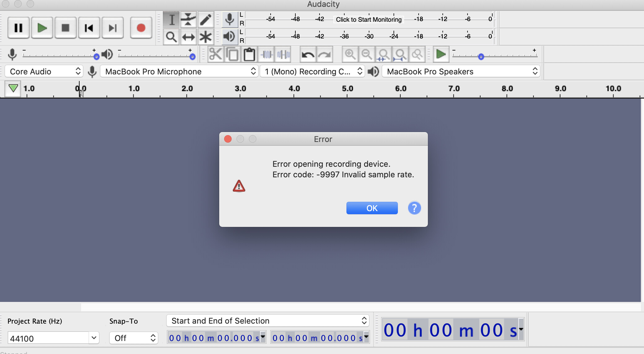Open the recording meter microphone menu
Image resolution: width=644 pixels, height=354 pixels.
pos(229,19)
